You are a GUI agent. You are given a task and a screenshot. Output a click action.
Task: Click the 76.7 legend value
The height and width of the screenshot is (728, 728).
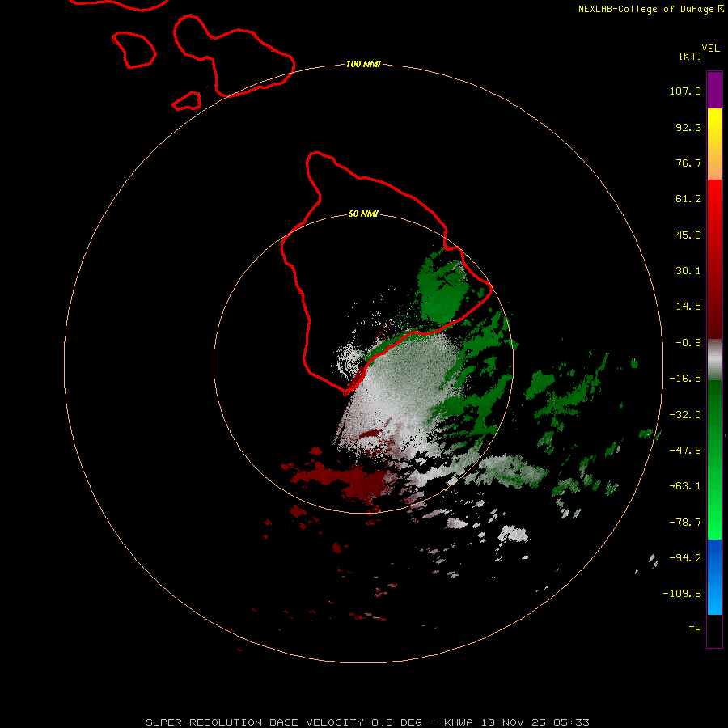[688, 163]
